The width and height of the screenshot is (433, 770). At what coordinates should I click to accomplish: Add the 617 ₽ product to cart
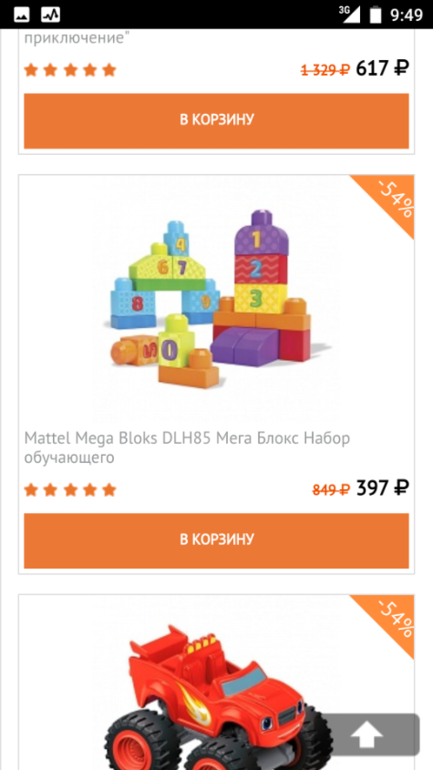(216, 121)
